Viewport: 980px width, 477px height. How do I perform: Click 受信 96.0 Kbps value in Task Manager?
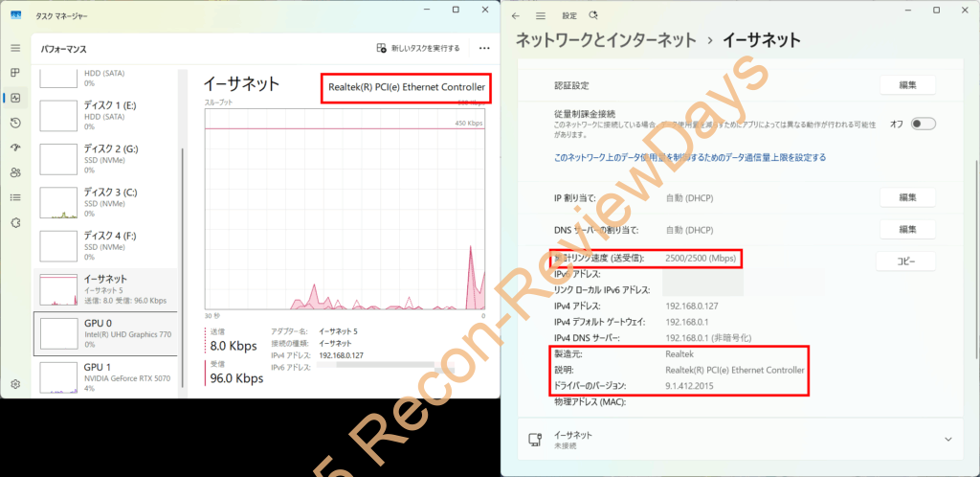236,379
